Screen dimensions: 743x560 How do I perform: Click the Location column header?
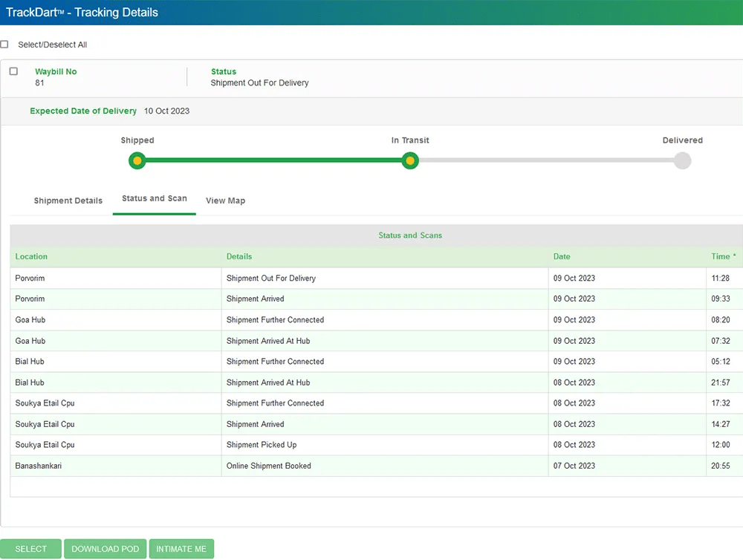pos(31,256)
